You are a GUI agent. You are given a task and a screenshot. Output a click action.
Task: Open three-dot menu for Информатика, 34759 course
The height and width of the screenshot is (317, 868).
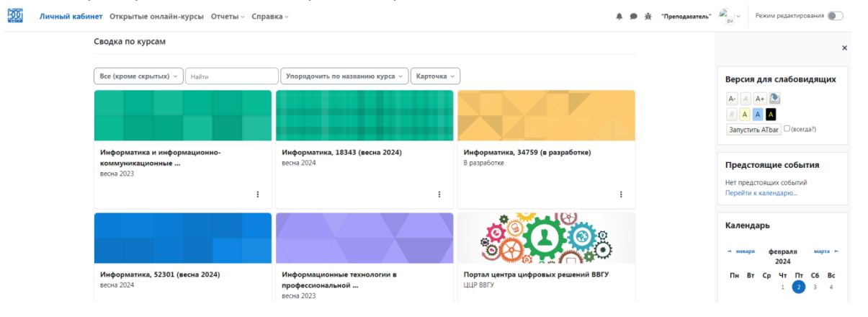click(x=621, y=194)
